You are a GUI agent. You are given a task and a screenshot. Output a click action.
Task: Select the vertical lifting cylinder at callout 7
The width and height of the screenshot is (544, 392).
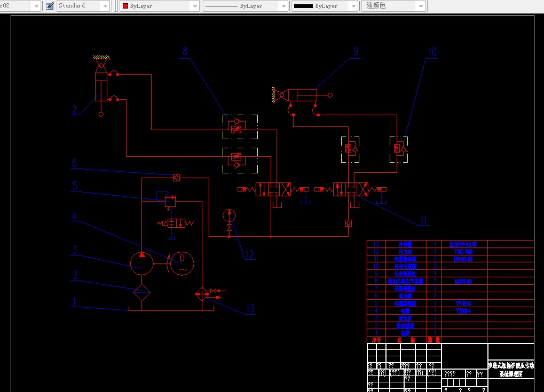pos(101,86)
